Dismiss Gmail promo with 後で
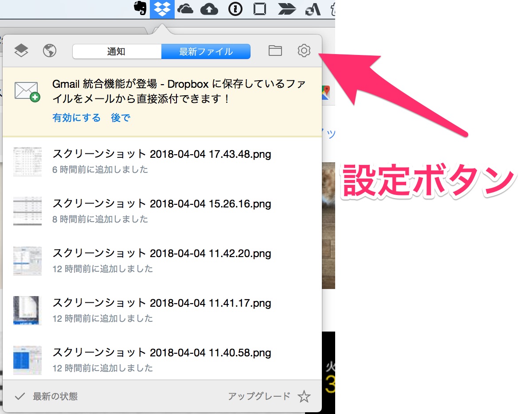 click(121, 118)
